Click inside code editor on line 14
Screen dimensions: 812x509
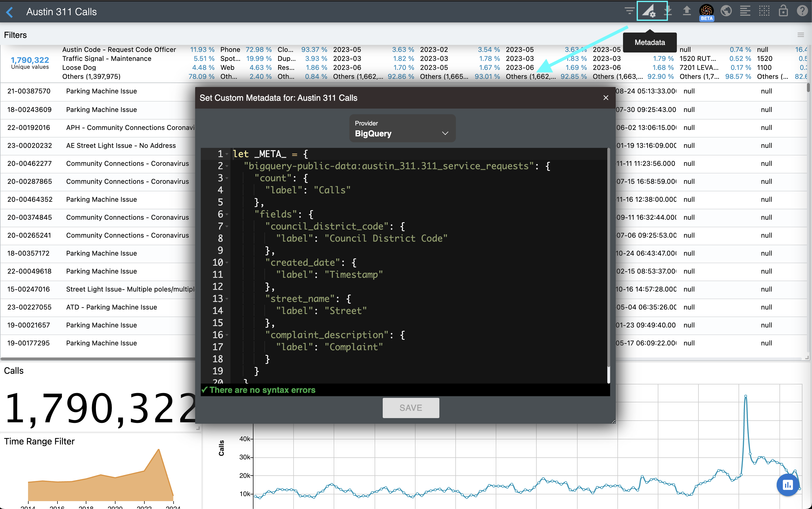(404, 311)
